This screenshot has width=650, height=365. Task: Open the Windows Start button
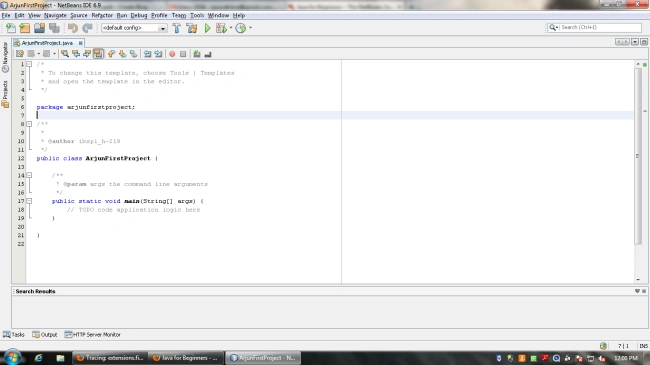pos(12,357)
